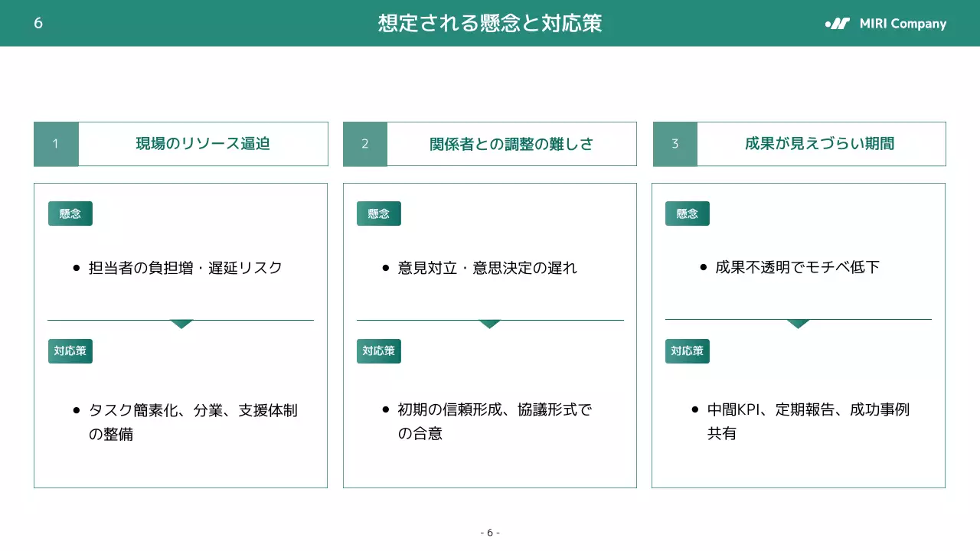This screenshot has width=980, height=551.
Task: Click the divider line above 対応策 in column one
Action: click(x=181, y=319)
